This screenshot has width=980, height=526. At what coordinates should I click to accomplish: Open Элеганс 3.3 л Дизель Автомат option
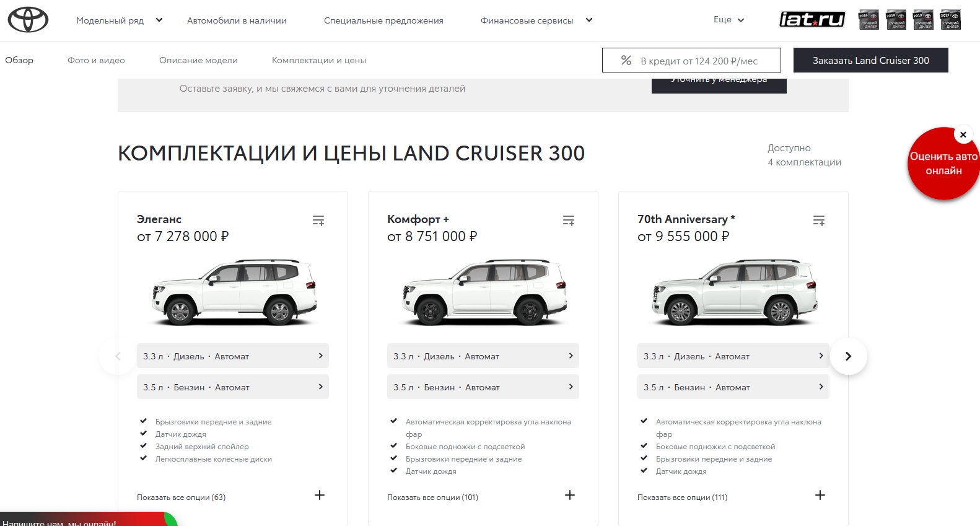pos(233,356)
